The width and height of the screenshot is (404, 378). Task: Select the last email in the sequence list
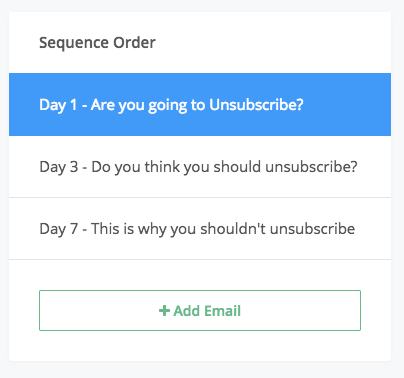(x=200, y=229)
